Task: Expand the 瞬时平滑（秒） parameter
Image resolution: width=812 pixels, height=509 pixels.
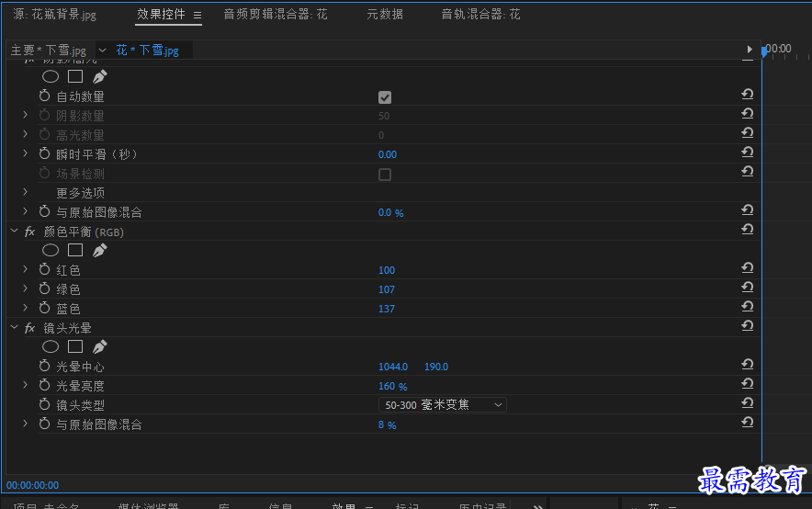Action: (25, 153)
